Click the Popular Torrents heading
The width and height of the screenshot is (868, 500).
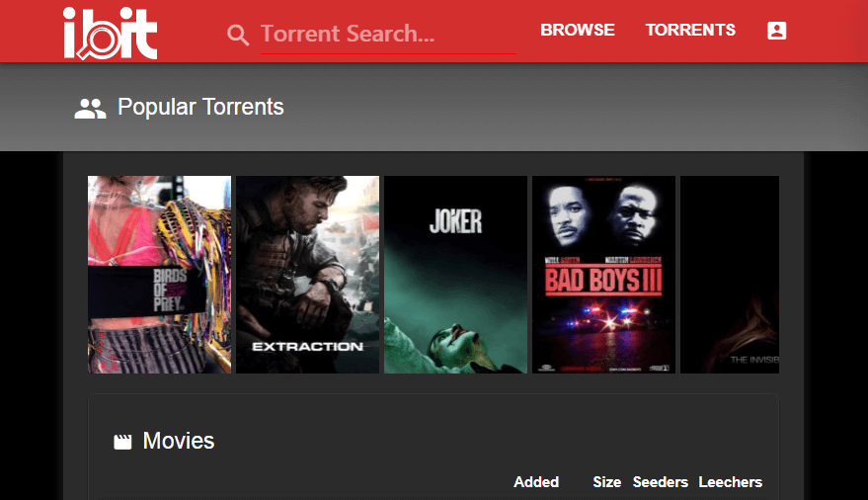tap(200, 107)
